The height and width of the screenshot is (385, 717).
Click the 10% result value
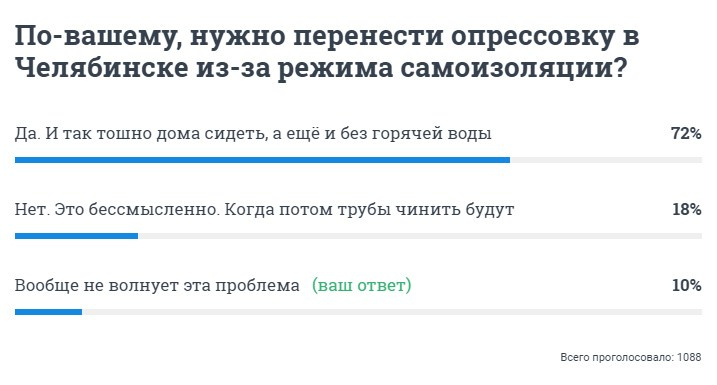coord(686,285)
